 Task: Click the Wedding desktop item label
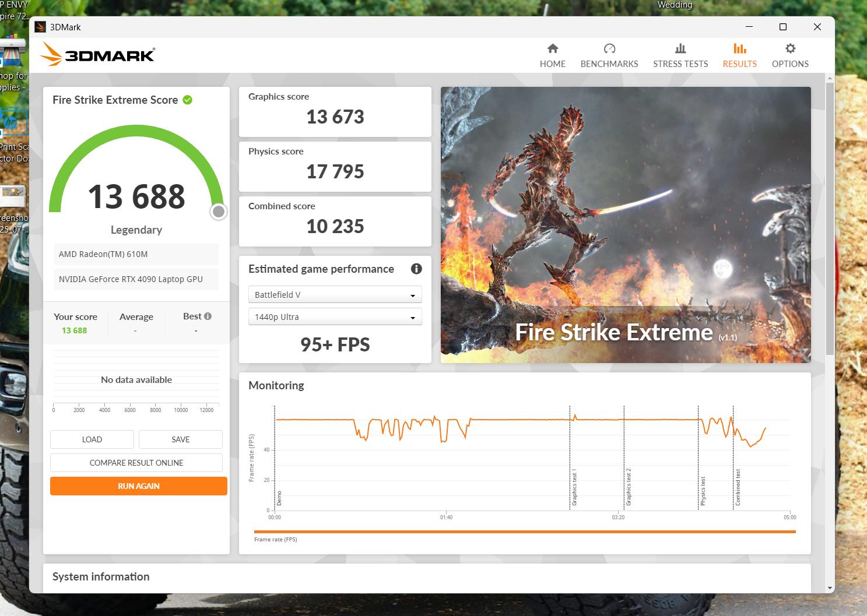coord(675,5)
